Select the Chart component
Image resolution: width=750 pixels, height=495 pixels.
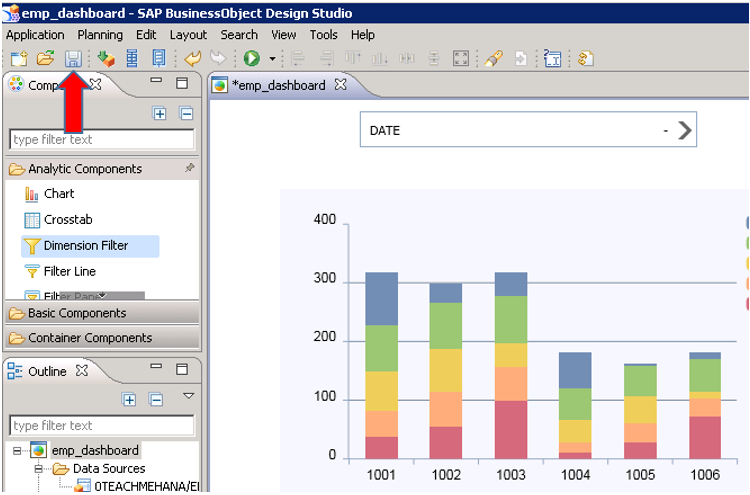50,194
